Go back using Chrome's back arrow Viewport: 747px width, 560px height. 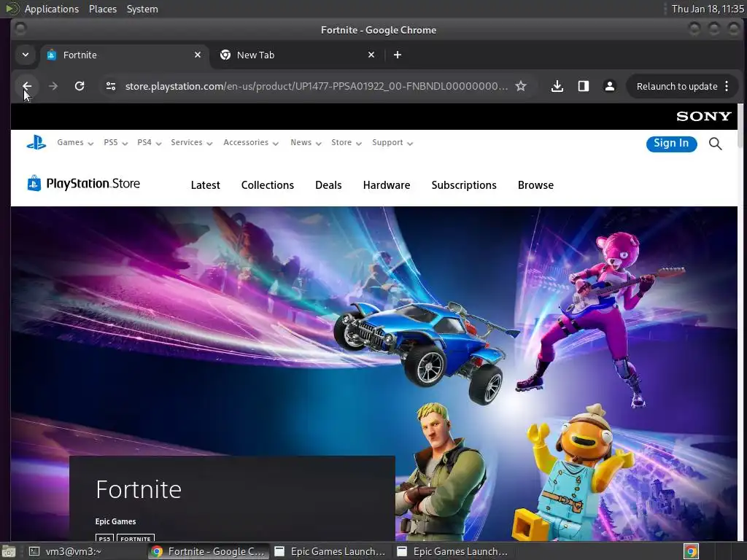(x=27, y=86)
